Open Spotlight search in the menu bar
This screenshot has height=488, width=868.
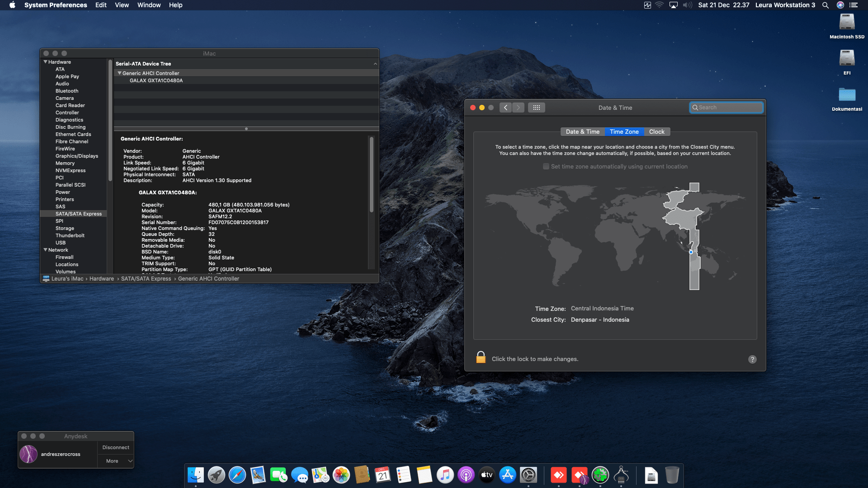click(x=825, y=5)
